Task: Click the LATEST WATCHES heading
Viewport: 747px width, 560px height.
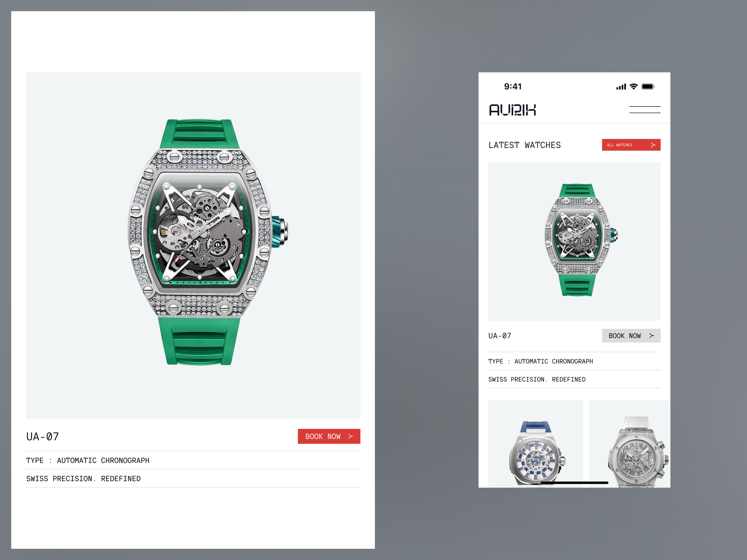Action: (524, 145)
